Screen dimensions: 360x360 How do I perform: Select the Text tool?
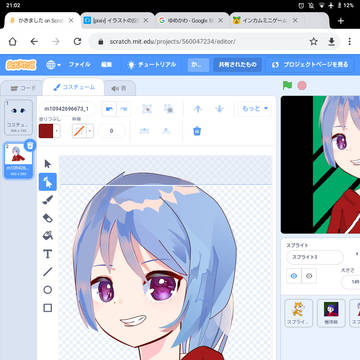(48, 254)
